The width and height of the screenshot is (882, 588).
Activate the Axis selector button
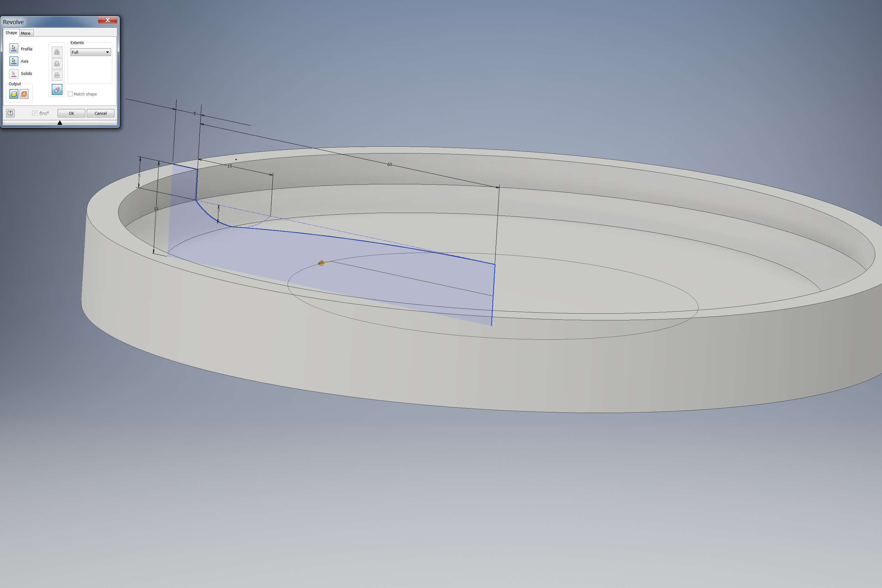pyautogui.click(x=14, y=61)
